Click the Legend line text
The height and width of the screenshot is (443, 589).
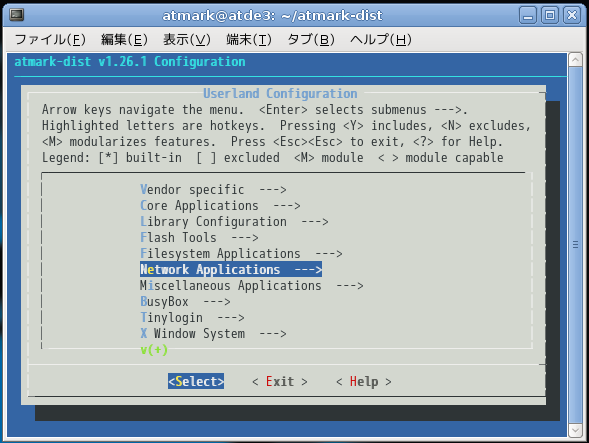(x=273, y=158)
